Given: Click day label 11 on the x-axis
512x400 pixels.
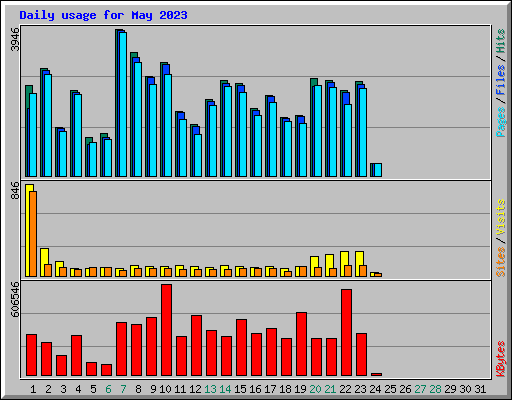Looking at the screenshot, I should [180, 389].
